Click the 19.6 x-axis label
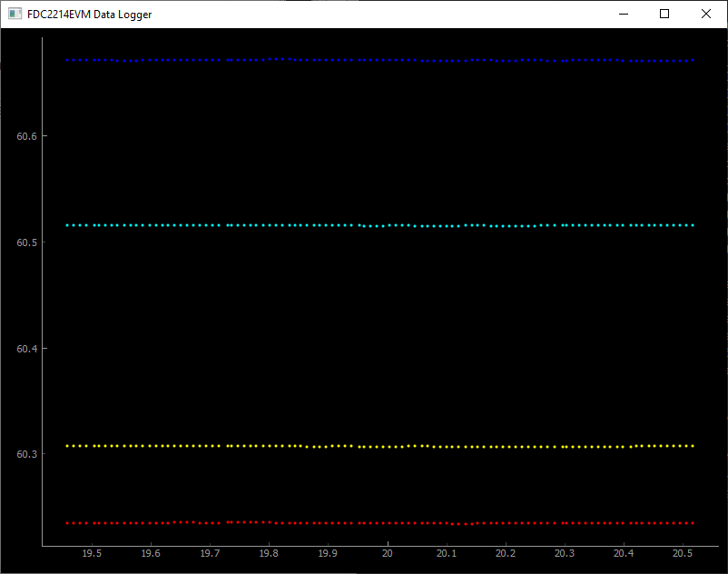Screen dimensions: 728x574 pyautogui.click(x=151, y=553)
